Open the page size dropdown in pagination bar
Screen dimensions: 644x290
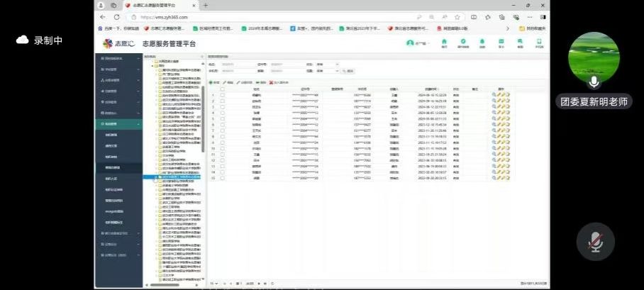click(x=213, y=283)
